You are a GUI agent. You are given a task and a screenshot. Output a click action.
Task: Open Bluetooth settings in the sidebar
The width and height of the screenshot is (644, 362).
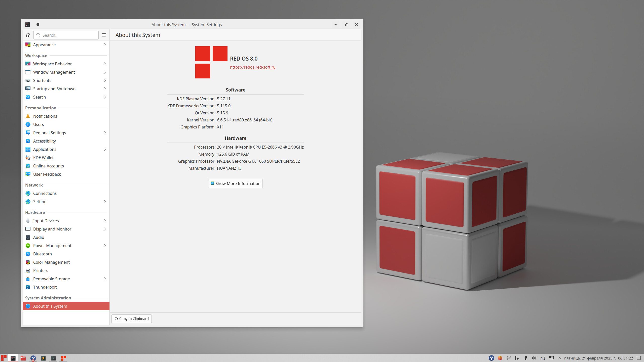42,254
